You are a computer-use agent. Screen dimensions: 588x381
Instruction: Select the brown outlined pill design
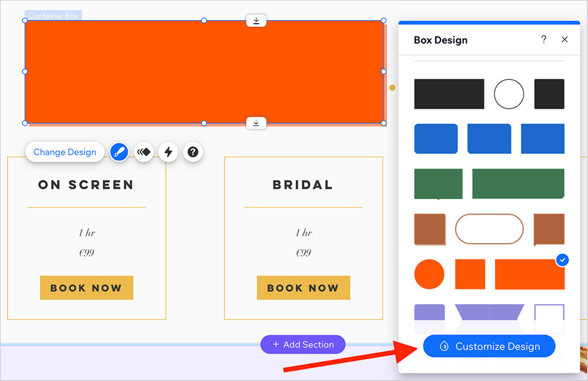tap(489, 229)
